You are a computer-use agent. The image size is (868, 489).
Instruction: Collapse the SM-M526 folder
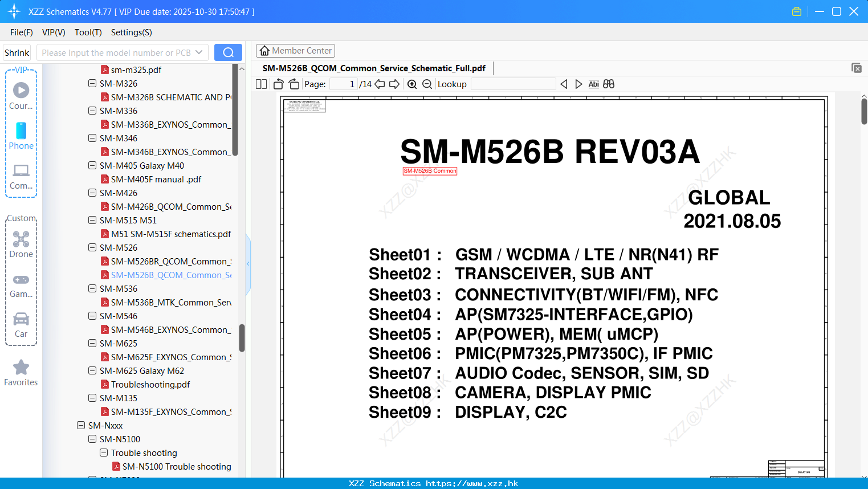(x=92, y=247)
